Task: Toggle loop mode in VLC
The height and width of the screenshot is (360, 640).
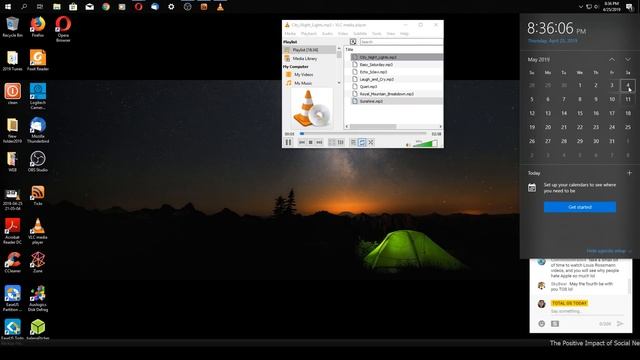Action: (x=362, y=142)
